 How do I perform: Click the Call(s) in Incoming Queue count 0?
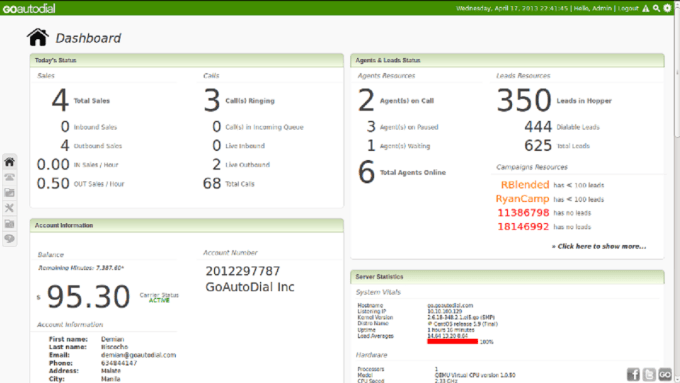(216, 127)
